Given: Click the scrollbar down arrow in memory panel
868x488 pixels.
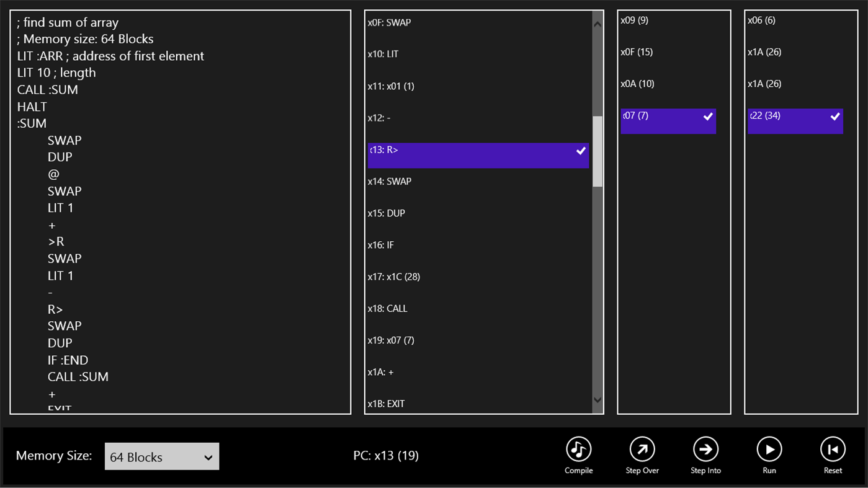Looking at the screenshot, I should click(x=596, y=401).
